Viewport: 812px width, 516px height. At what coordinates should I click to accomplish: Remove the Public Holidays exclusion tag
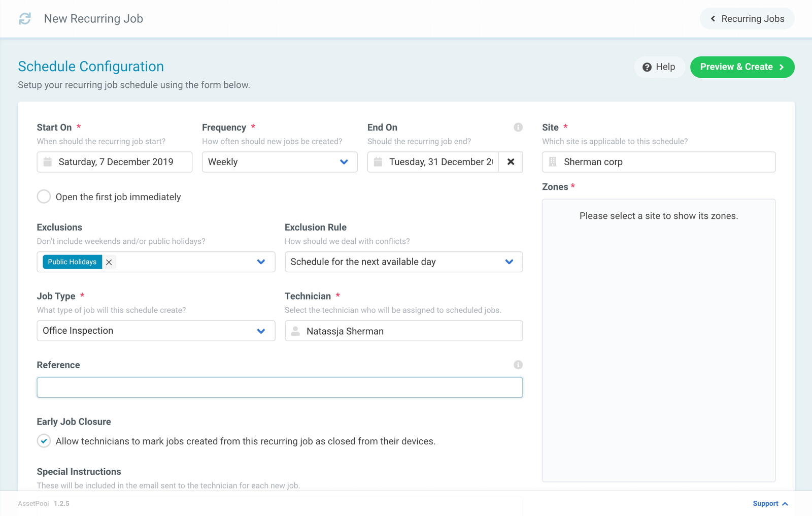click(109, 262)
